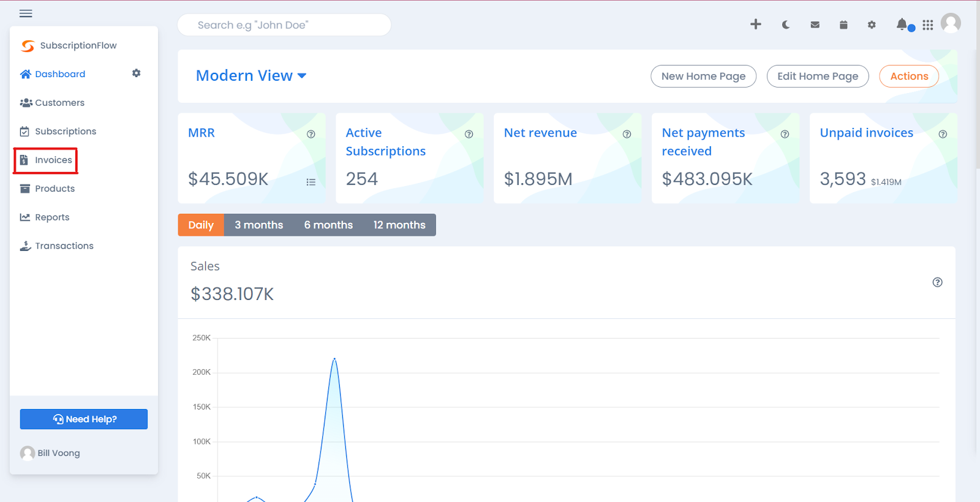
Task: Click the Active Subscriptions card title
Action: (x=385, y=142)
